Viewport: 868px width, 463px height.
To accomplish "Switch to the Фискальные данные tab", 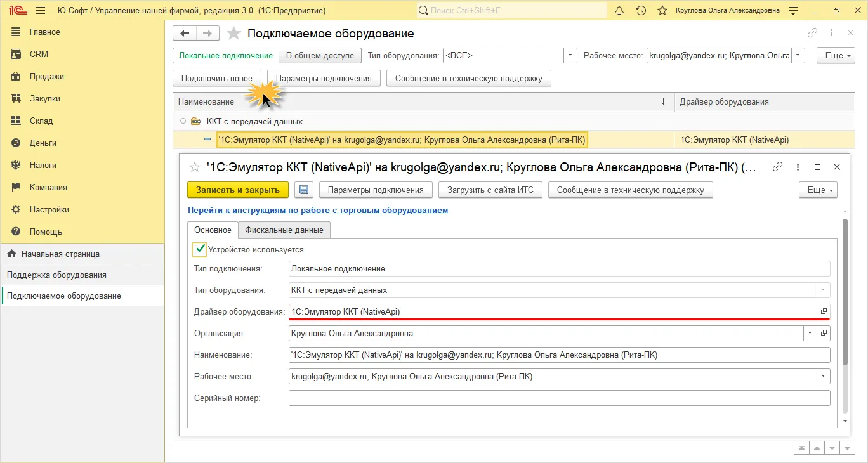I will point(284,230).
